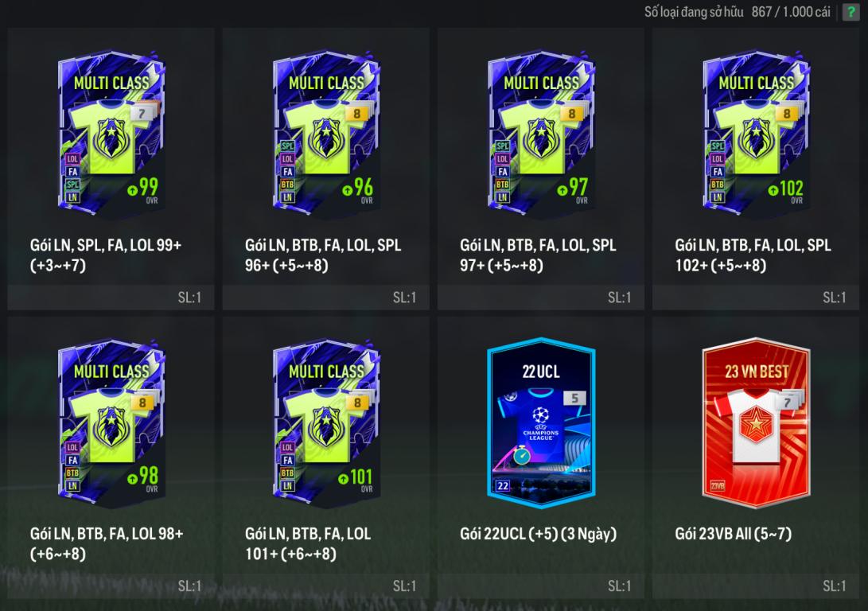Select the Multi Class 96 OVR pack image
This screenshot has width=868, height=611.
(326, 133)
